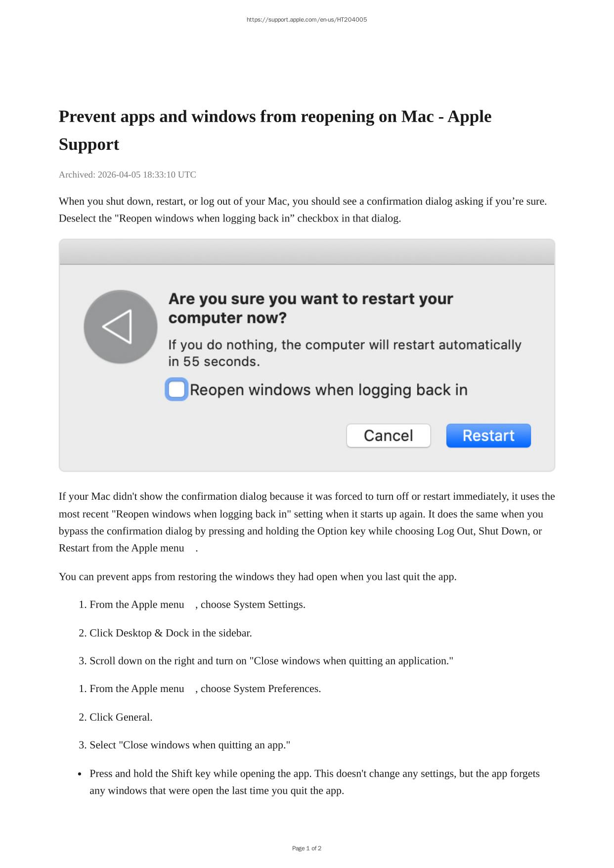Click the dialog's gray title bar
This screenshot has height=868, width=614.
307,252
